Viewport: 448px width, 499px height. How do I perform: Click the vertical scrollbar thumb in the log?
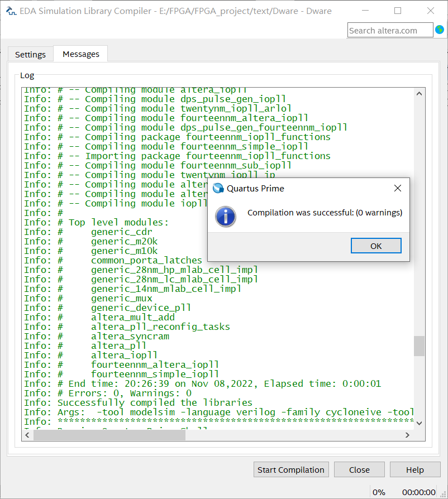419,346
